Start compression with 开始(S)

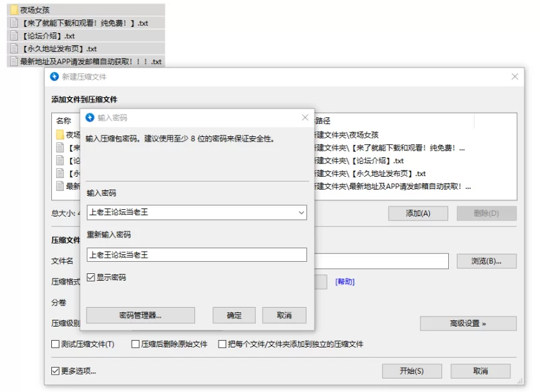click(x=412, y=371)
